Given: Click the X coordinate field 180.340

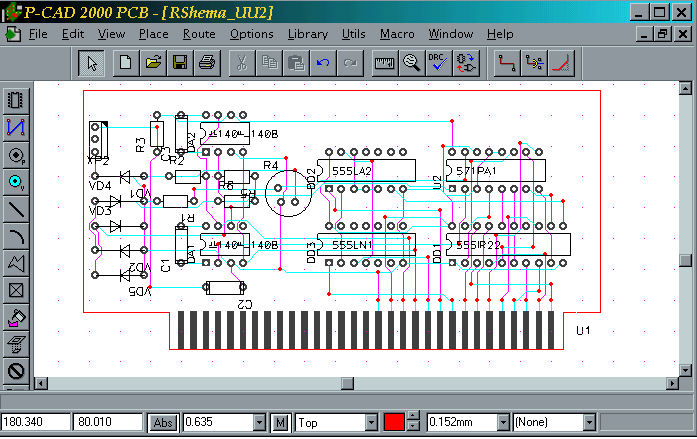Looking at the screenshot, I should click(x=36, y=422).
